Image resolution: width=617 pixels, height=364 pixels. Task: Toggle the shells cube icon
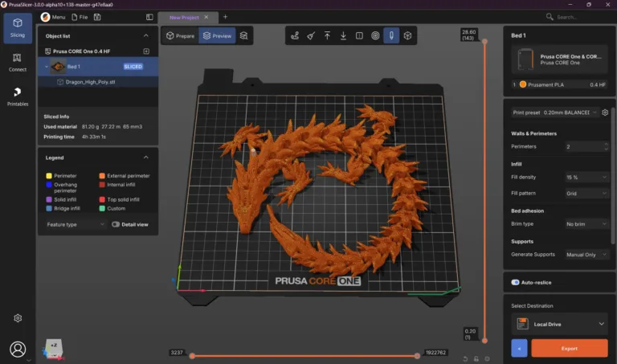point(407,36)
